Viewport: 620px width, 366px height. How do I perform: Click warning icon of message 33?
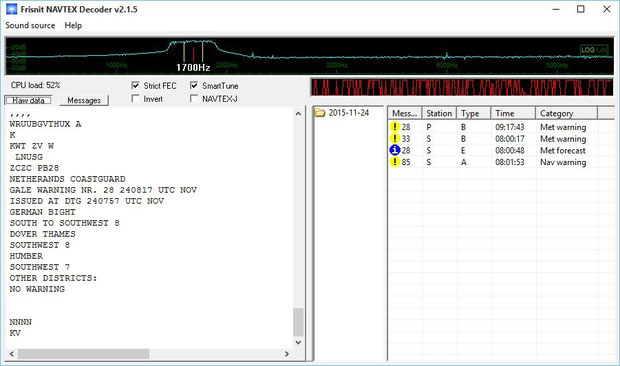(395, 139)
